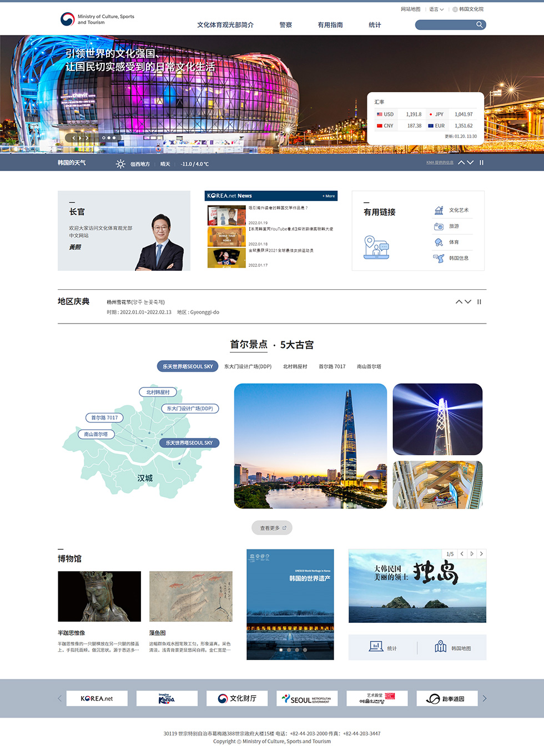Select the third hero carousel dot
The height and width of the screenshot is (756, 544).
pyautogui.click(x=114, y=138)
